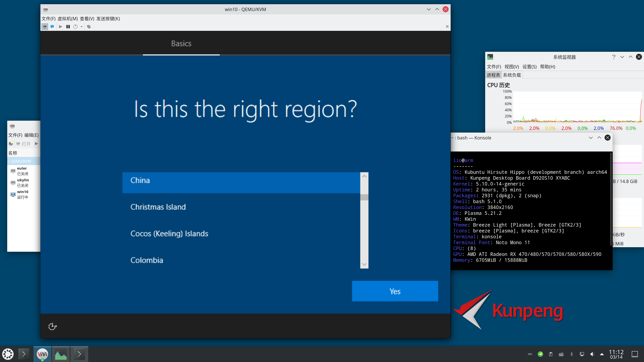
Task: Select Christmas Island in region list
Action: tap(158, 207)
